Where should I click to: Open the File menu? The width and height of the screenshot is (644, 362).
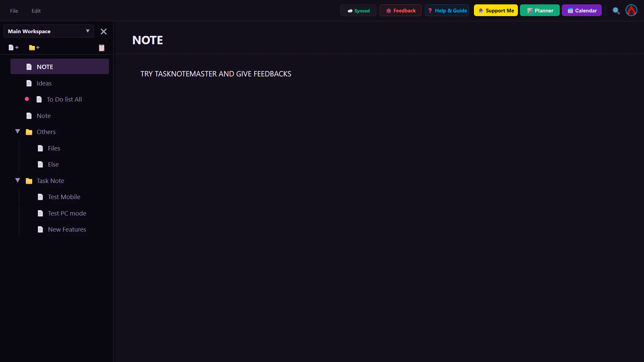(x=14, y=11)
